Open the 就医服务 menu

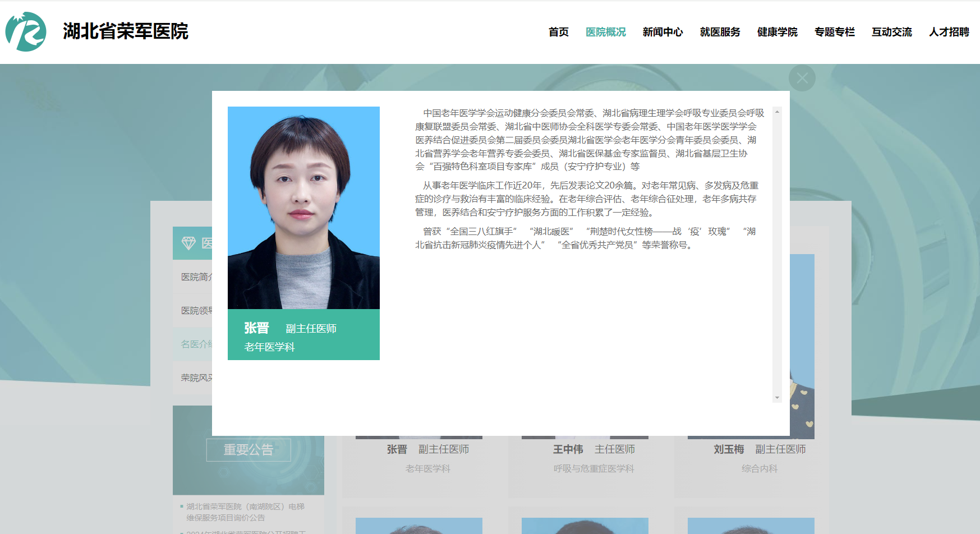click(720, 32)
